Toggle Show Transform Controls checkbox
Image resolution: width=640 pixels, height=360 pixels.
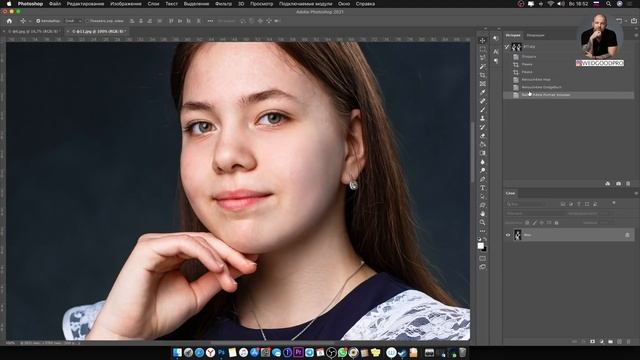point(87,21)
